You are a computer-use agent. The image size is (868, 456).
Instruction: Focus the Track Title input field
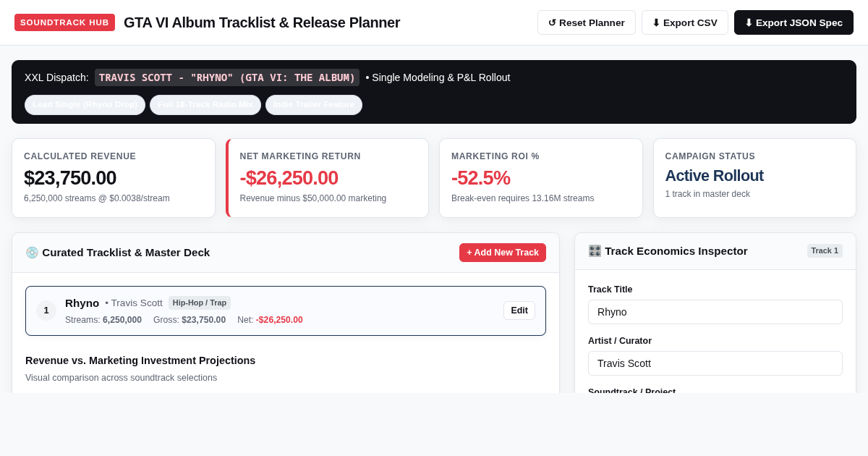(x=715, y=312)
